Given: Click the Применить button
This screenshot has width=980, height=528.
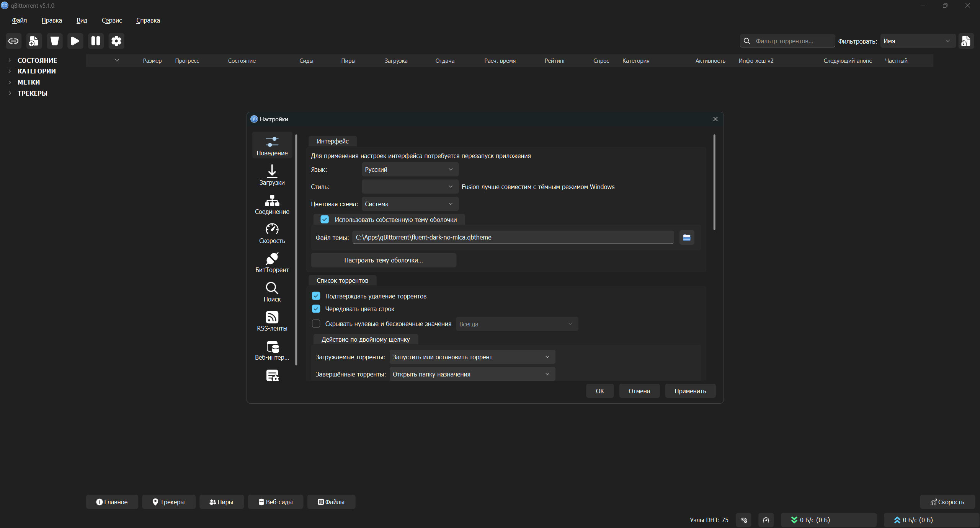Looking at the screenshot, I should (690, 391).
